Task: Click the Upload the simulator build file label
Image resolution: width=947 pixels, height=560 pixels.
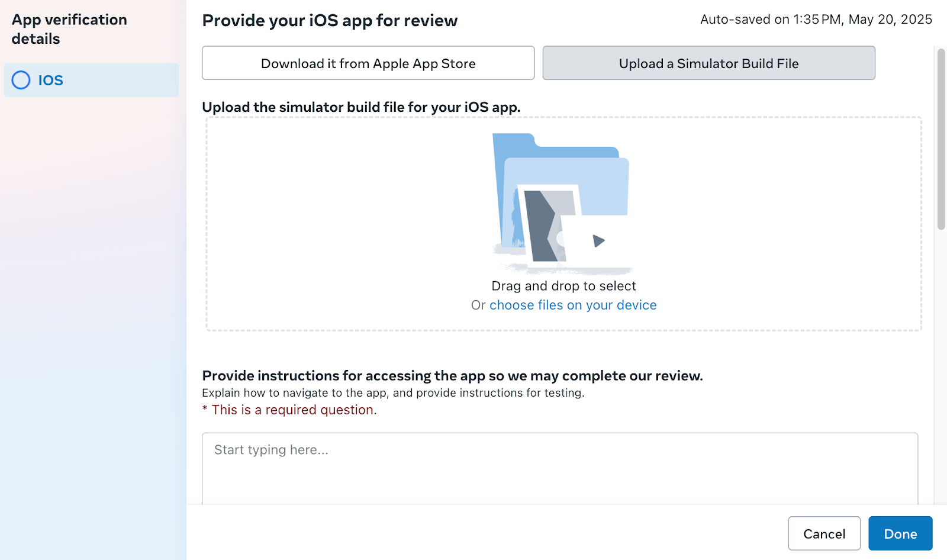Action: (x=361, y=107)
